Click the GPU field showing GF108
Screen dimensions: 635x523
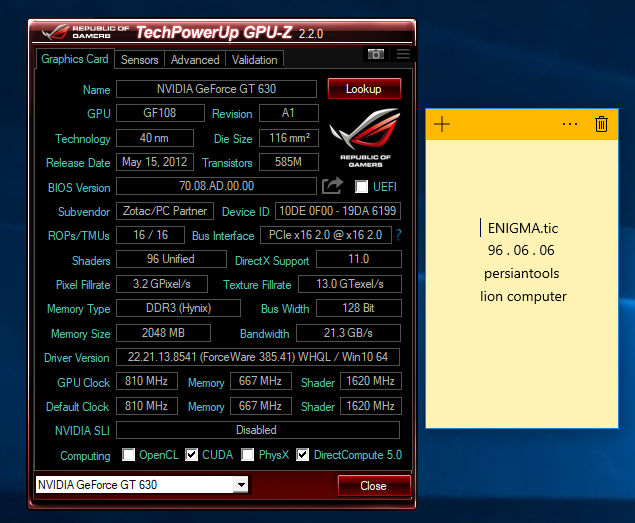(160, 113)
